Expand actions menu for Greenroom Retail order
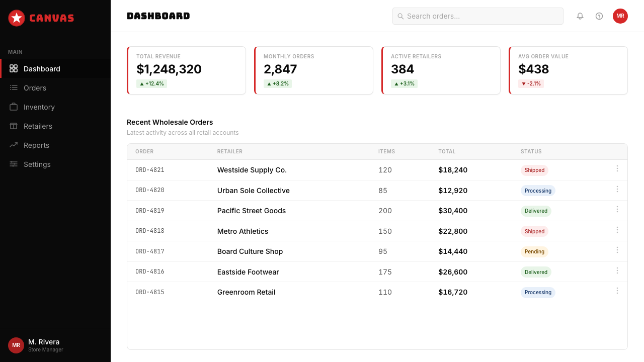644x362 pixels. pyautogui.click(x=617, y=291)
